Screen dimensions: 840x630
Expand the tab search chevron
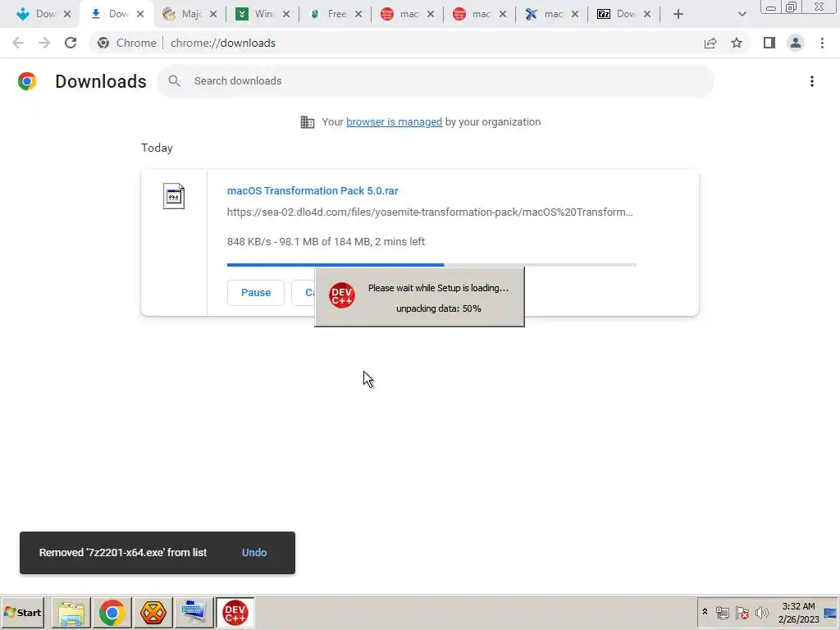coord(742,14)
